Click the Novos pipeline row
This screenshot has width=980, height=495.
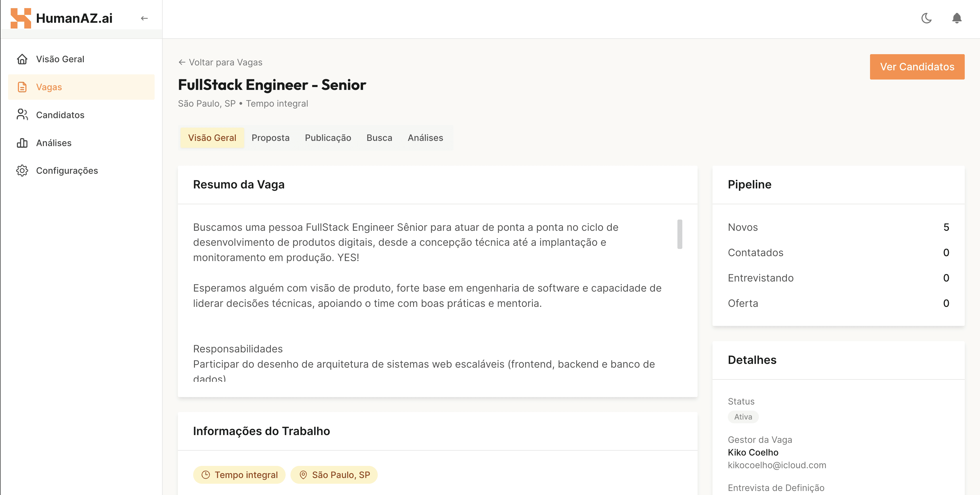coord(838,227)
